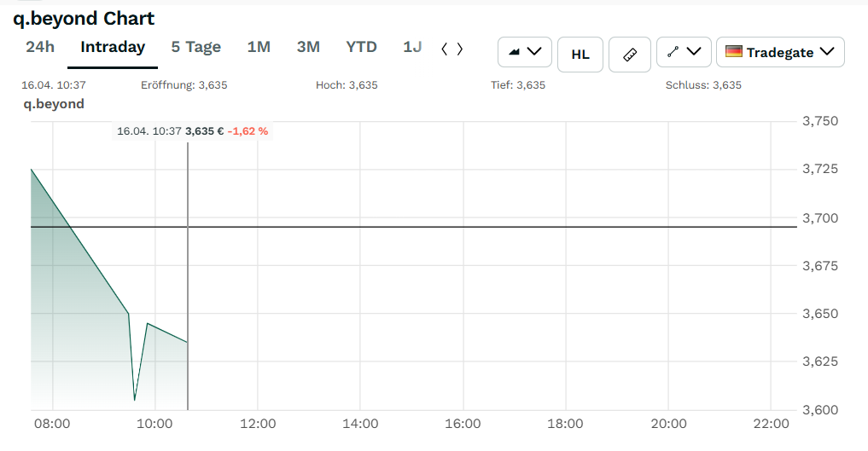
Task: Open the YTD chart view
Action: [361, 47]
